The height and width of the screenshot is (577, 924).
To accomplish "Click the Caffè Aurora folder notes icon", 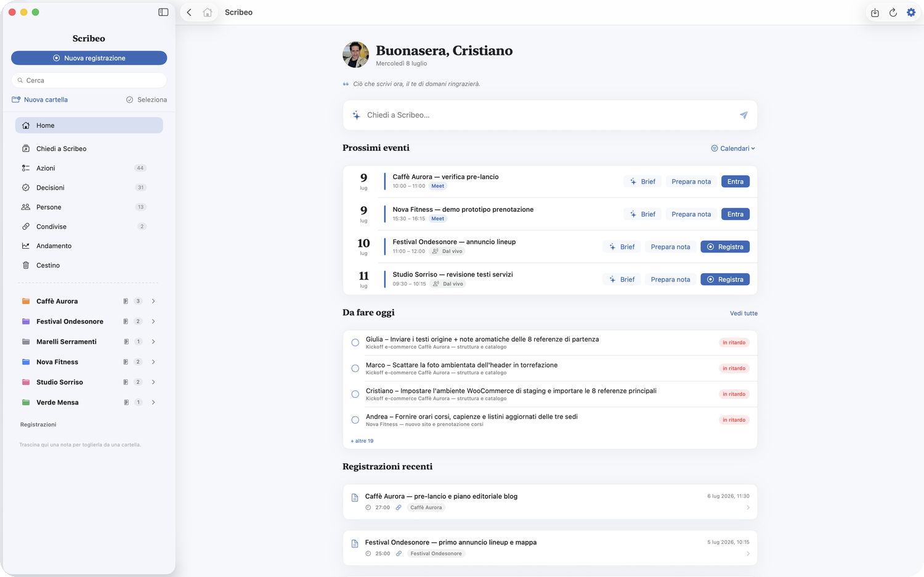I will (126, 301).
